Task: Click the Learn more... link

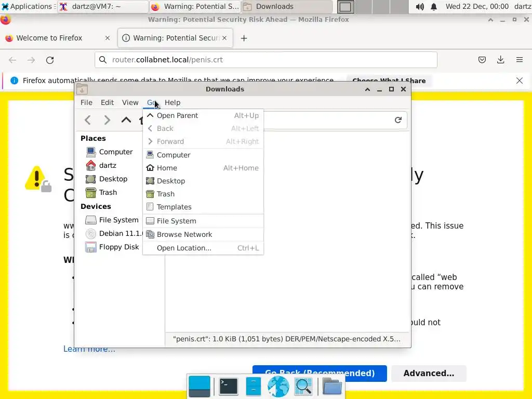Action: 89,349
